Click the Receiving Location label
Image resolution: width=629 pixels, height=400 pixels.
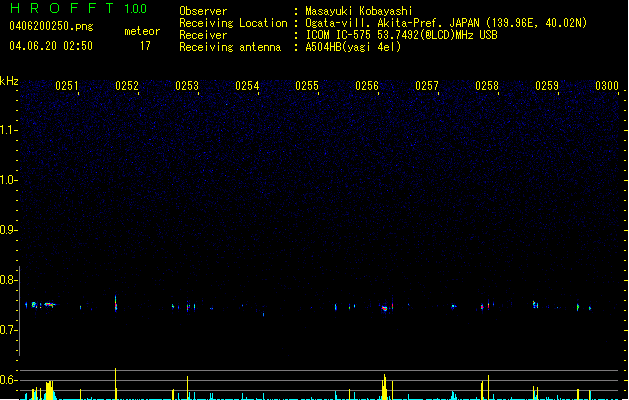point(233,23)
